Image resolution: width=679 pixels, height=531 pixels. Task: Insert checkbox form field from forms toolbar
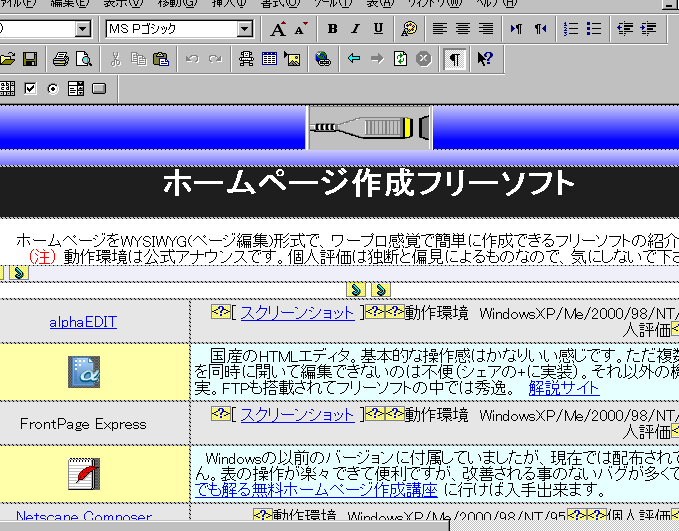(30, 88)
